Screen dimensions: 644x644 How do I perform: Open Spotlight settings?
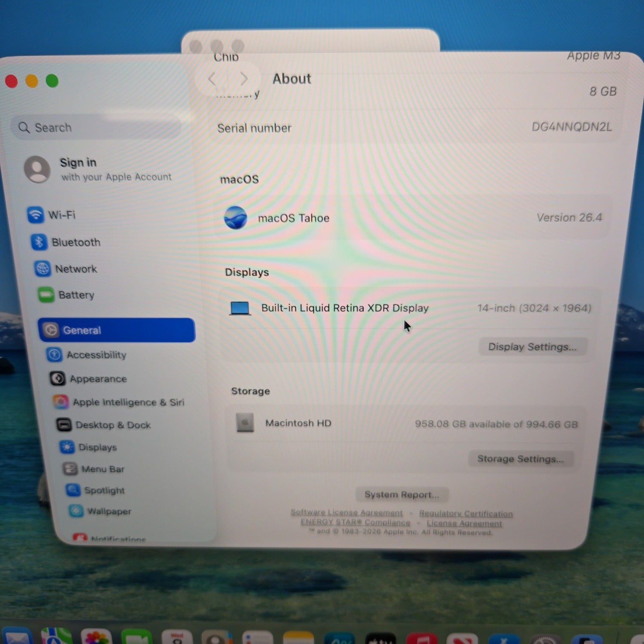(104, 490)
